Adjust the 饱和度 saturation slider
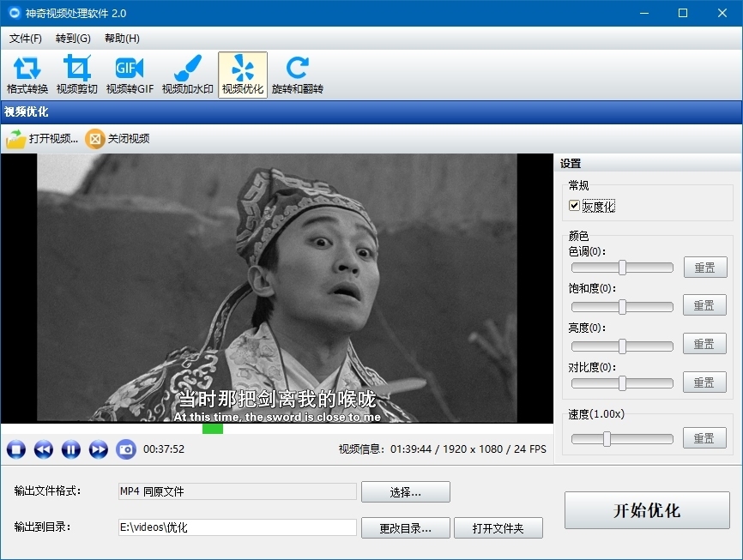743x560 pixels. tap(622, 307)
